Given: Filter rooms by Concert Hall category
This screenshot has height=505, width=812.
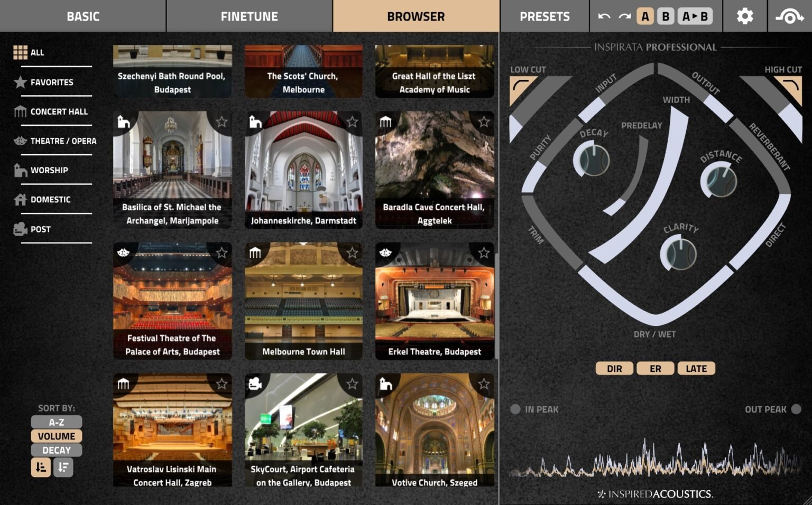Looking at the screenshot, I should tap(51, 111).
